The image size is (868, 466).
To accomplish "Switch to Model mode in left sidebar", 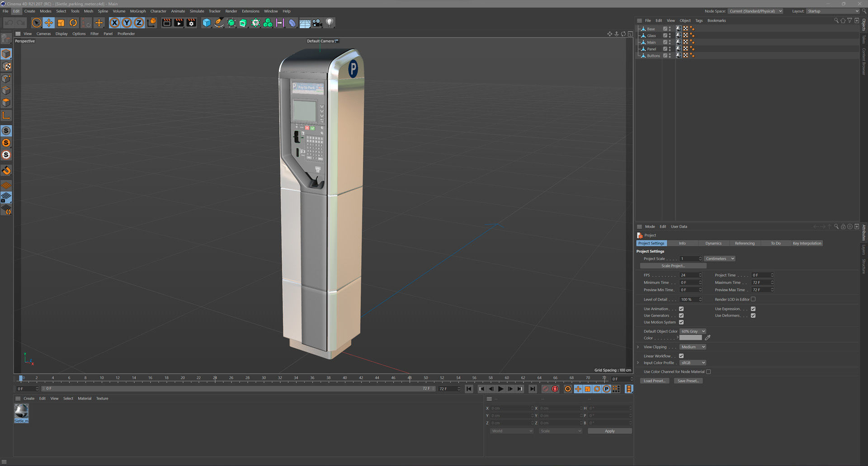I will coord(6,54).
